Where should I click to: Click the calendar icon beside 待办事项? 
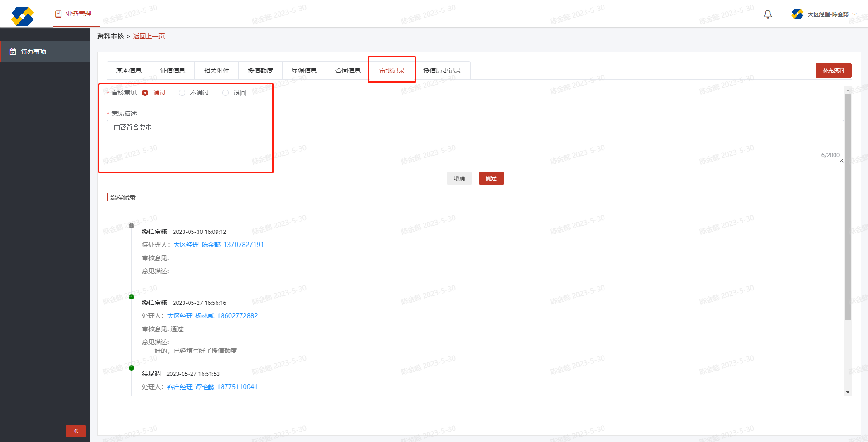click(x=13, y=52)
